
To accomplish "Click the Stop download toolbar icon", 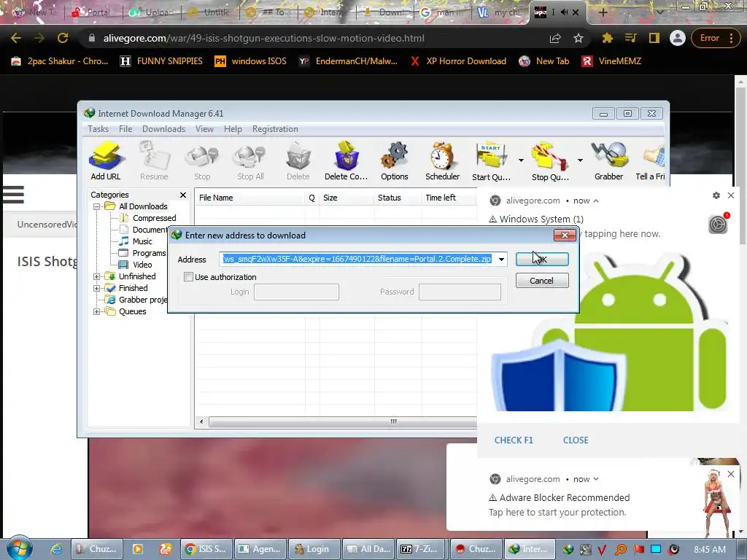I will [x=202, y=160].
